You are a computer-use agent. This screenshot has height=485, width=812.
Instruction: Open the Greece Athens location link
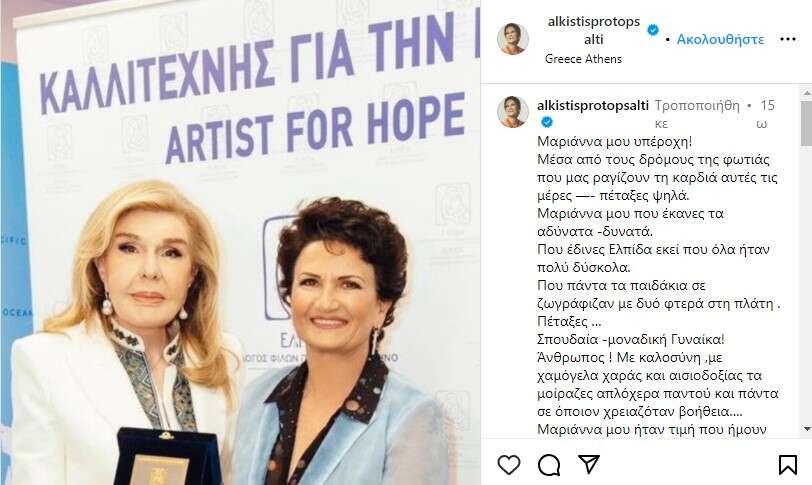(583, 59)
